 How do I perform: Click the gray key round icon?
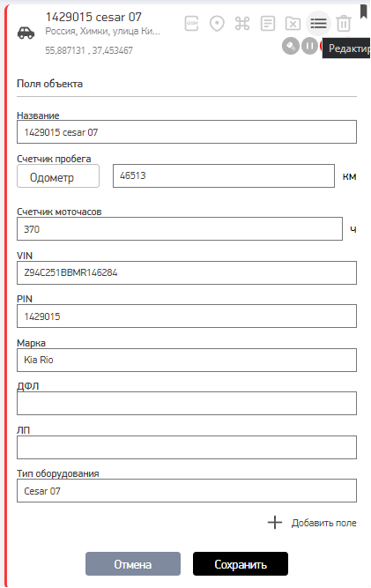(x=291, y=46)
